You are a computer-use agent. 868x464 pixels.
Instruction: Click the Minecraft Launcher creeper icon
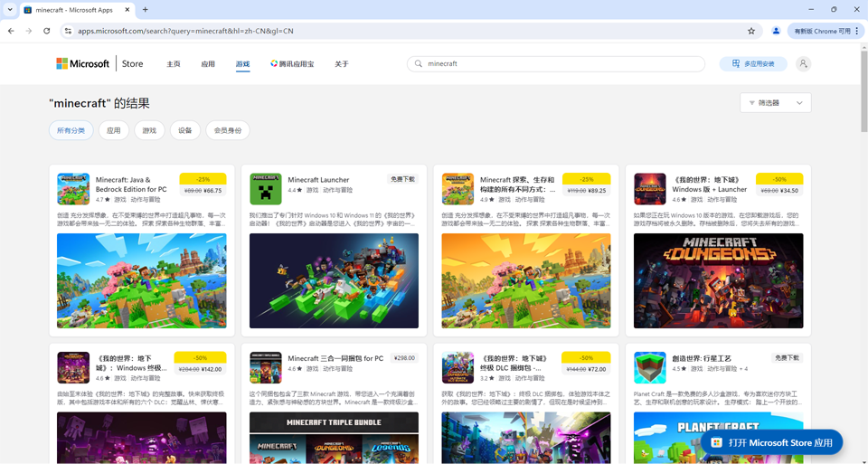(265, 189)
